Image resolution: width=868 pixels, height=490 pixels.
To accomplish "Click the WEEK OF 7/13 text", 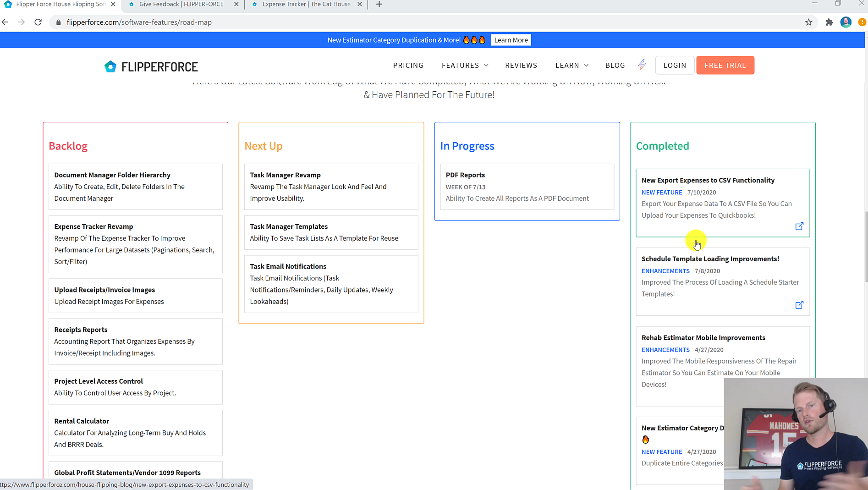I will [x=466, y=187].
